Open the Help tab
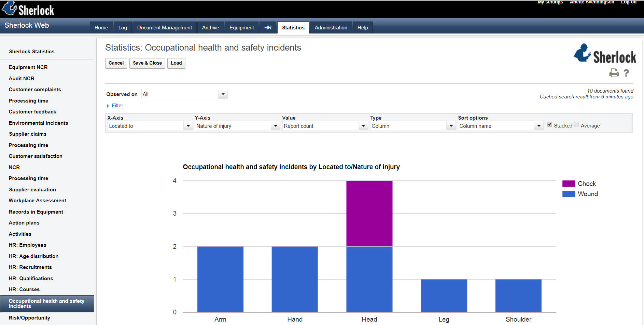The height and width of the screenshot is (325, 644). pos(363,28)
